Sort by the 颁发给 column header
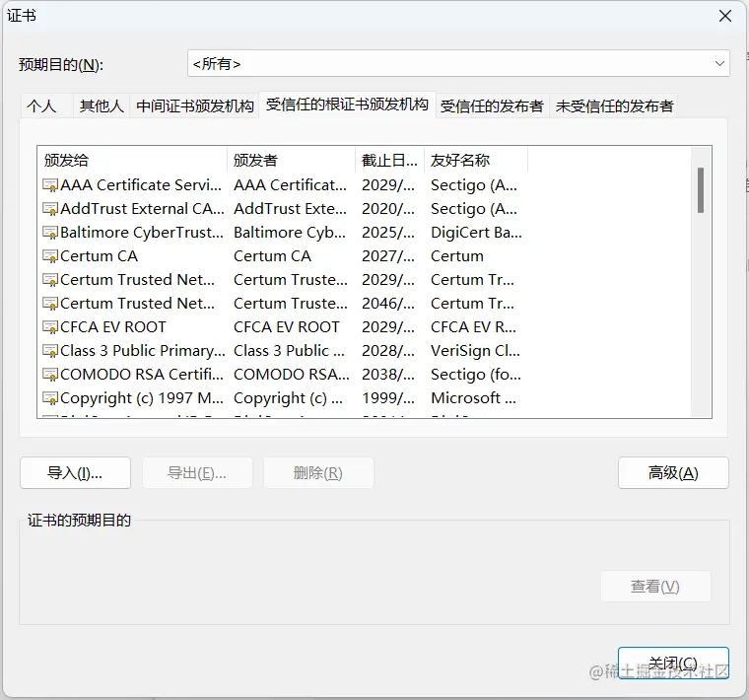This screenshot has width=749, height=700. (x=132, y=160)
